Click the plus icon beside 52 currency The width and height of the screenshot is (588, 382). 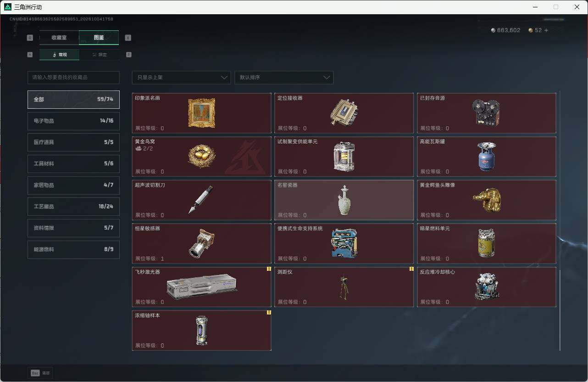point(546,30)
